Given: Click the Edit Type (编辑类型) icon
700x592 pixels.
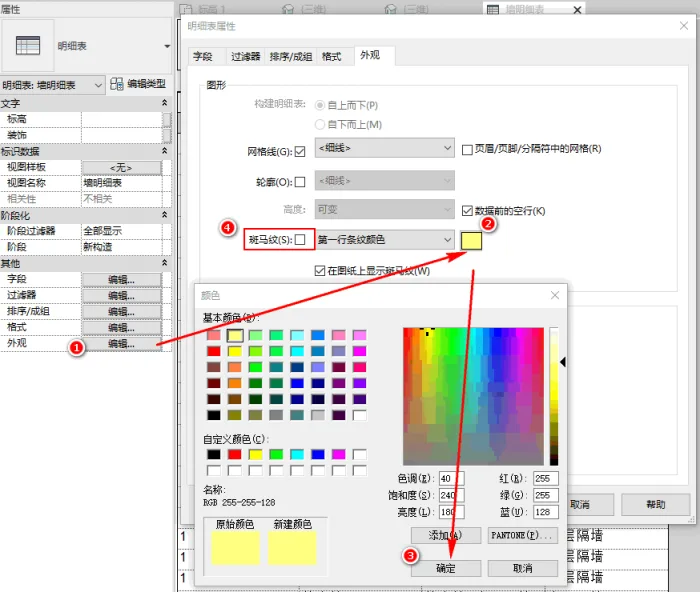Looking at the screenshot, I should point(117,84).
